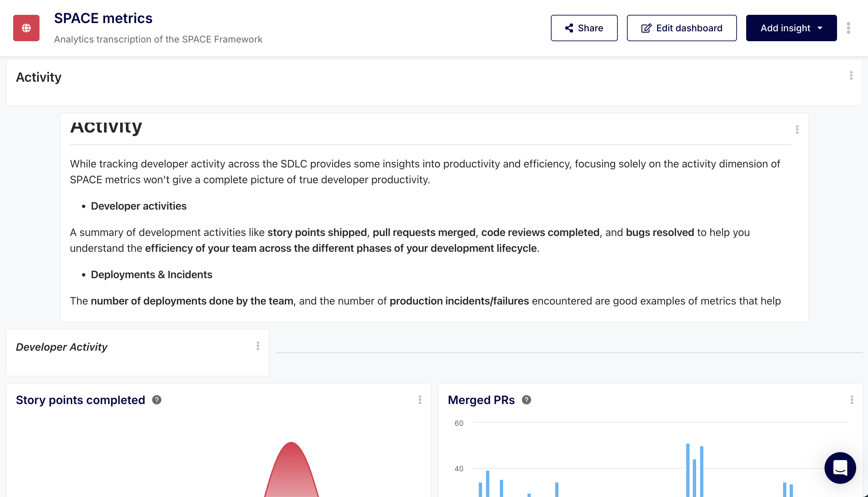Screen dimensions: 868x497
Task: Open the Developer Activity options menu
Action: (x=258, y=346)
